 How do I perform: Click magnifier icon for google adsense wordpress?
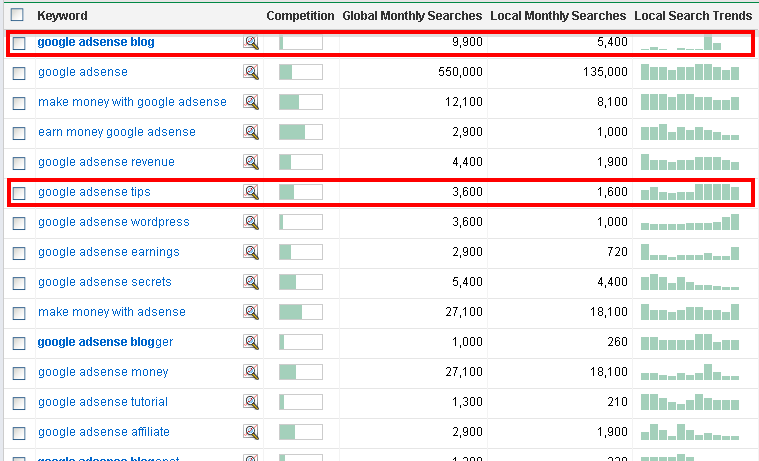tap(251, 222)
